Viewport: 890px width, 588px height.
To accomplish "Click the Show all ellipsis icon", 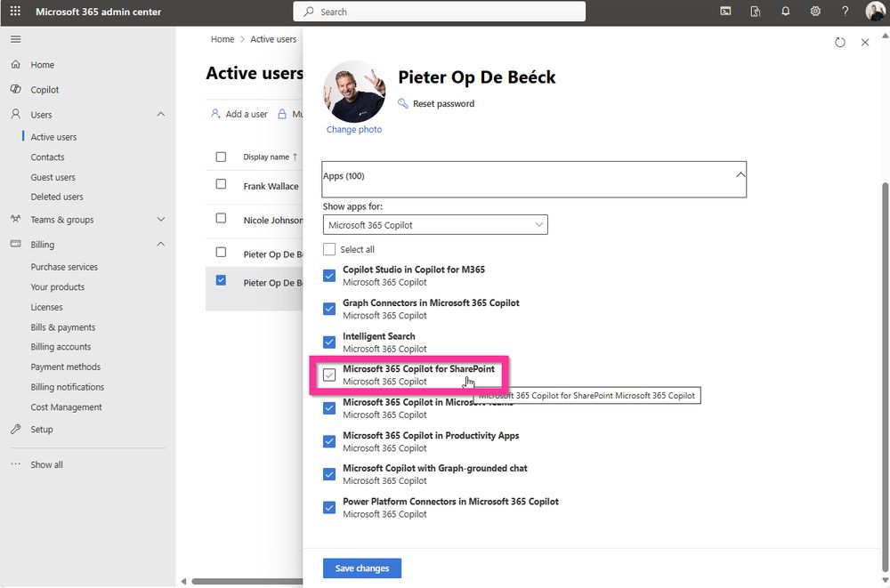I will [16, 464].
